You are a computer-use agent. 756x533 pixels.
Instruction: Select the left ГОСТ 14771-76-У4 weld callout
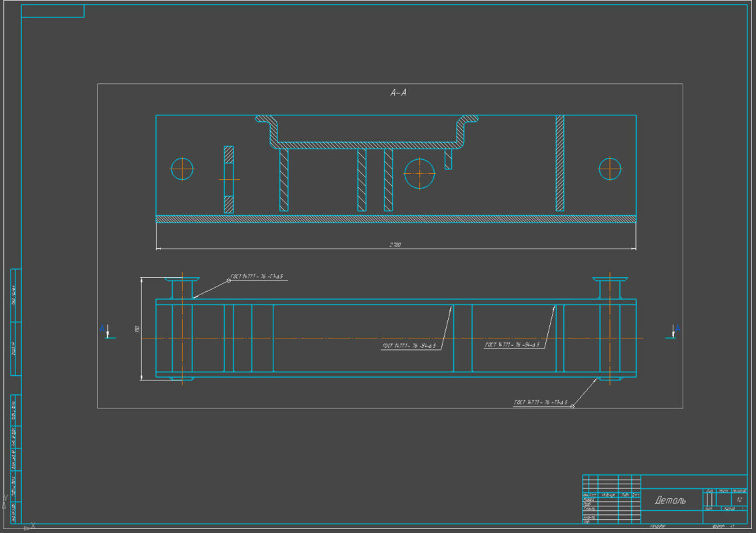pyautogui.click(x=409, y=346)
